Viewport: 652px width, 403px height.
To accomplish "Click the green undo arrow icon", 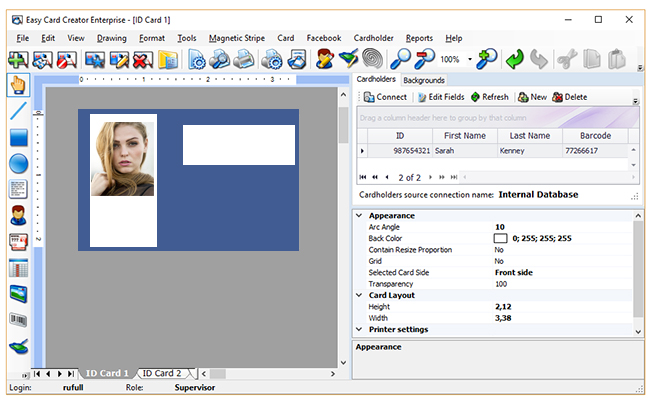I will pos(515,59).
